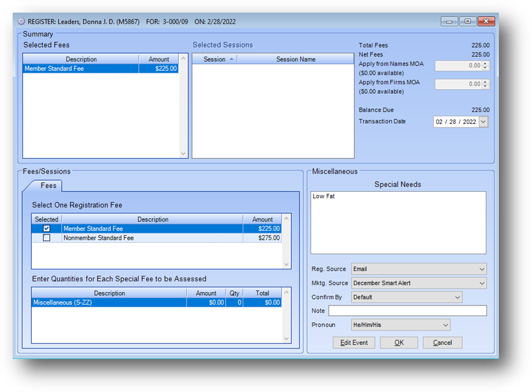Screen dimensions: 532x392
Task: Select Member Standard Fee in Selected Fees list
Action: click(81, 69)
